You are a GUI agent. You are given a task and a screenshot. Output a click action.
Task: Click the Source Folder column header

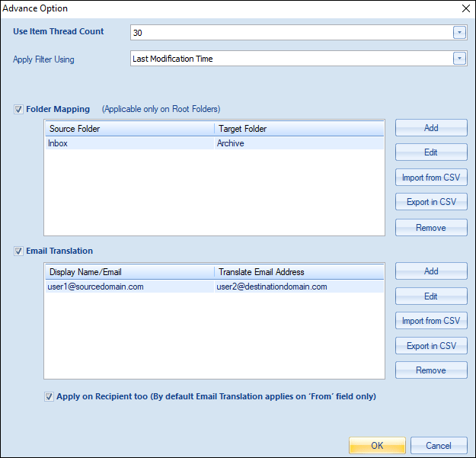click(x=129, y=129)
